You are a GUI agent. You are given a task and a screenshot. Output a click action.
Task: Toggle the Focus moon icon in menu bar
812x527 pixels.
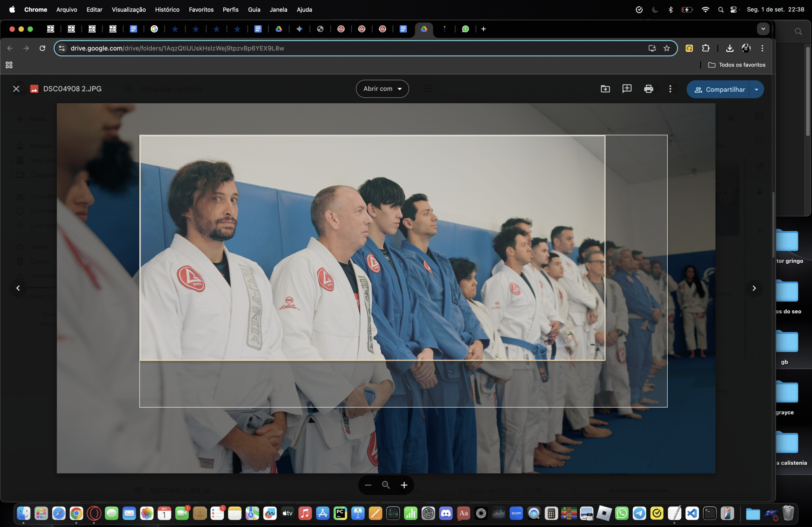(x=655, y=10)
